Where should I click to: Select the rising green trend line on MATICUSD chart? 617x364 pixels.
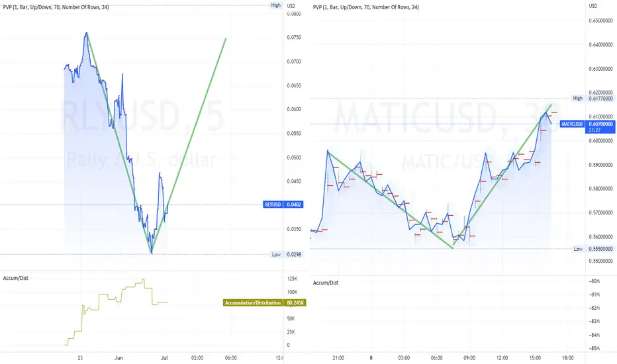point(502,176)
